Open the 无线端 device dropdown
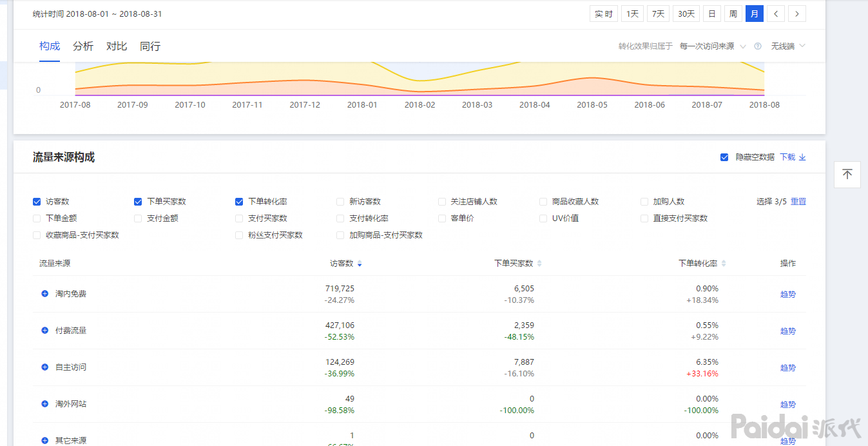Screen dimensions: 868x446 point(788,46)
